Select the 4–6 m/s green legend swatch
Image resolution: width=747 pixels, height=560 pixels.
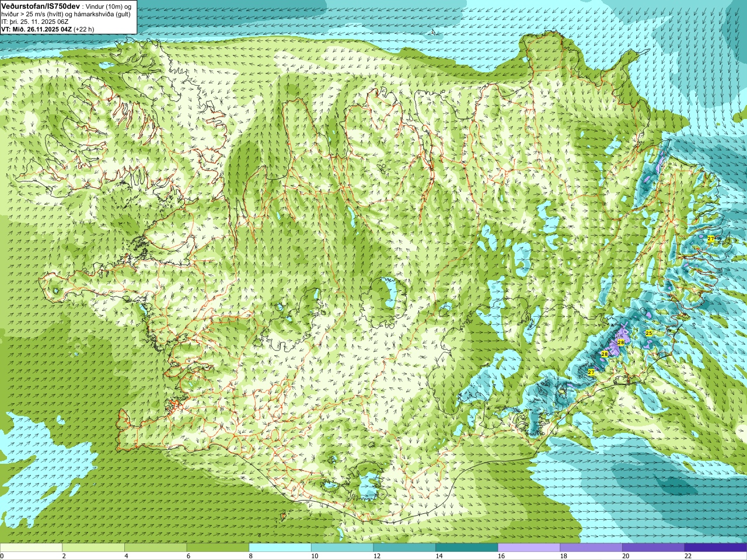(155, 548)
